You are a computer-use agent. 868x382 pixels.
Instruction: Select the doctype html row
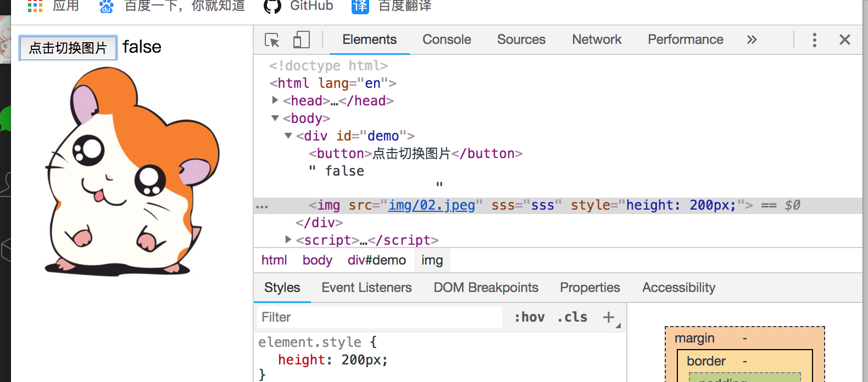point(329,66)
